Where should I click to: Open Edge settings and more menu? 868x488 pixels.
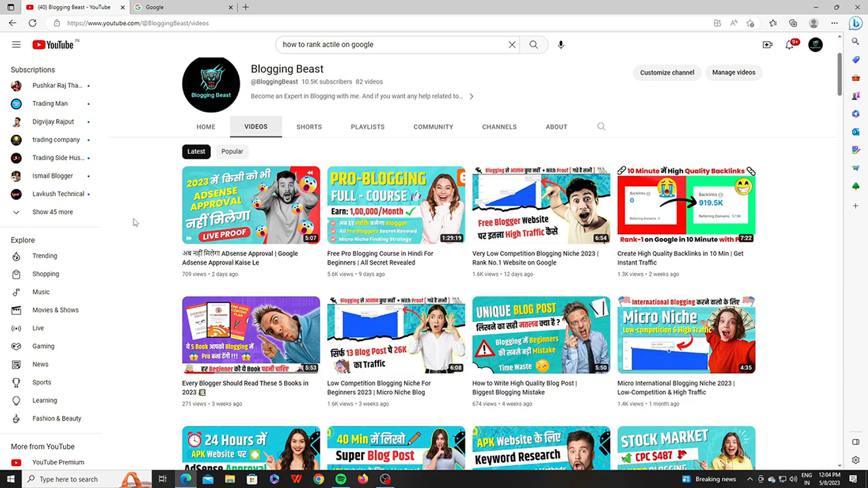835,23
